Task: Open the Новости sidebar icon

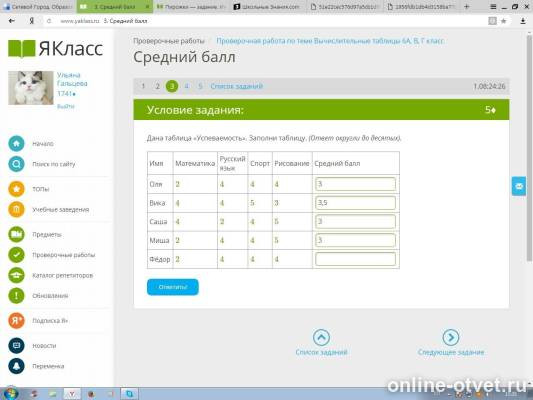Action: [x=16, y=346]
